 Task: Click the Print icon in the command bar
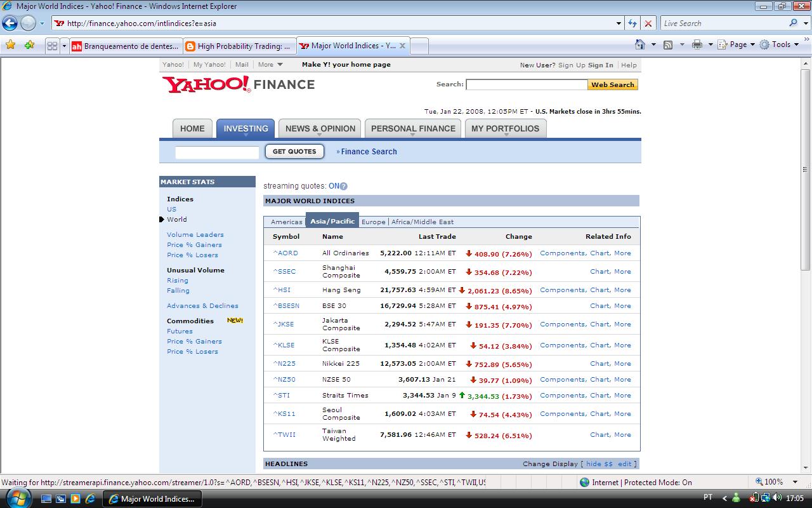(x=697, y=44)
